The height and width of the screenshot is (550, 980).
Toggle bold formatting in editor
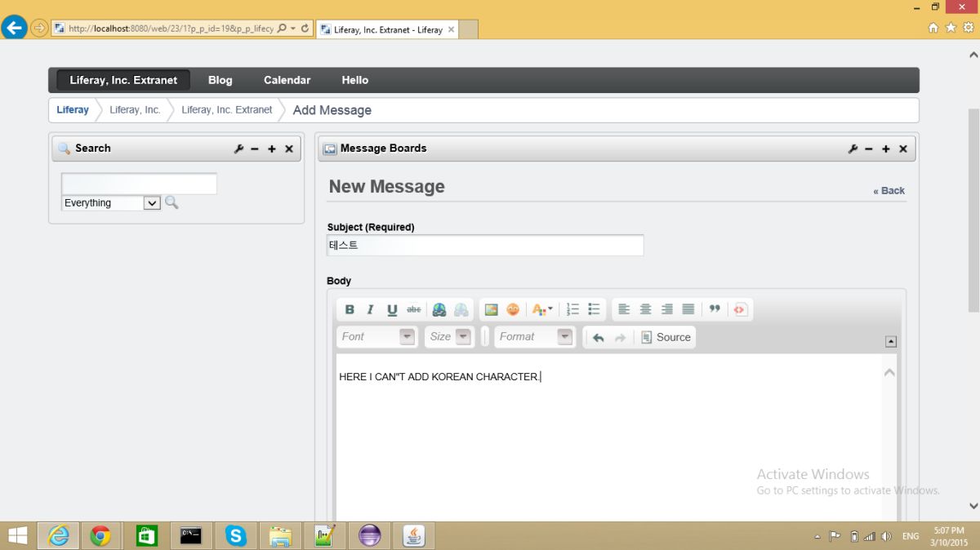(350, 309)
